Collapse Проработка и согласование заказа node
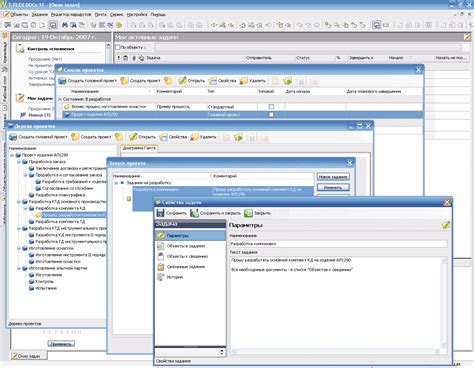The width and height of the screenshot is (474, 368). pos(26,175)
